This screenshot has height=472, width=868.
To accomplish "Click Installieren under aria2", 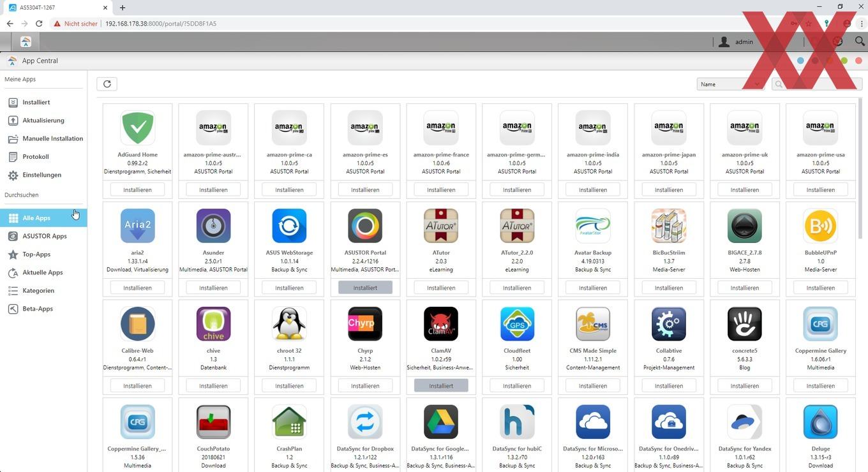I will (137, 288).
